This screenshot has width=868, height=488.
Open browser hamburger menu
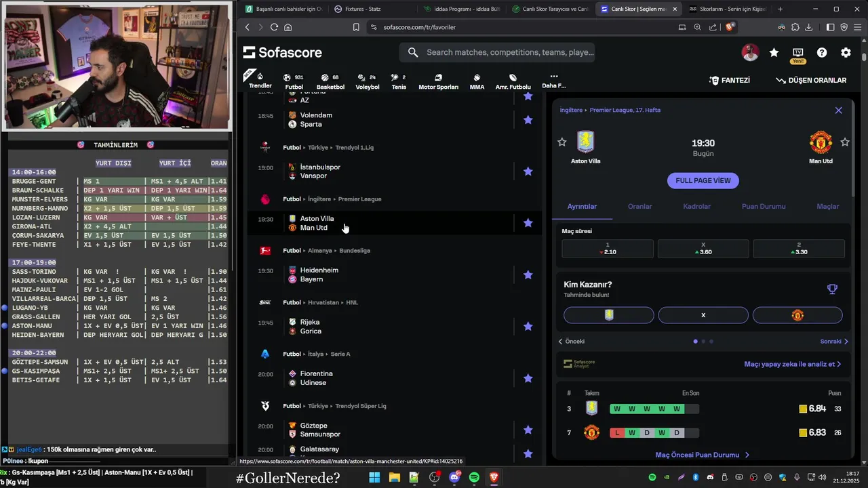click(x=858, y=27)
